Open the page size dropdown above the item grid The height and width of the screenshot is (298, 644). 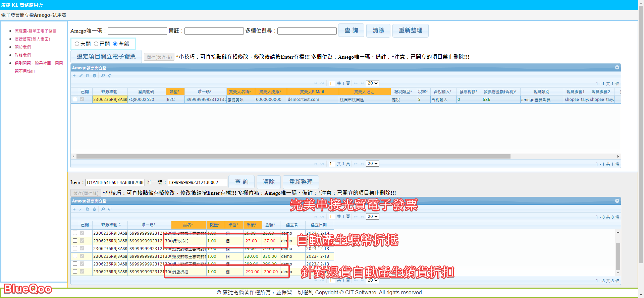tap(372, 217)
